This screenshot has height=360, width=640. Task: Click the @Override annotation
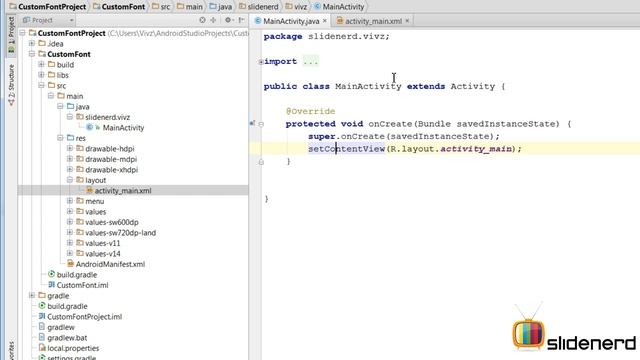311,111
